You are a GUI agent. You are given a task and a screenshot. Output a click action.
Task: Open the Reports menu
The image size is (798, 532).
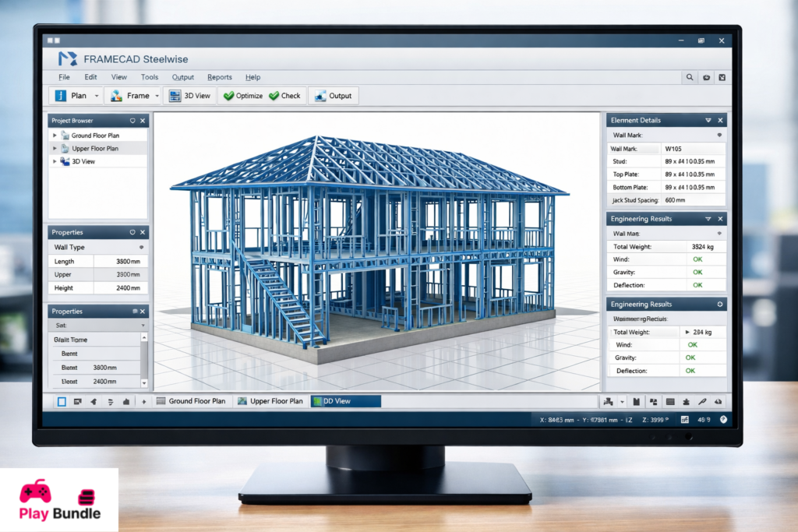point(219,77)
